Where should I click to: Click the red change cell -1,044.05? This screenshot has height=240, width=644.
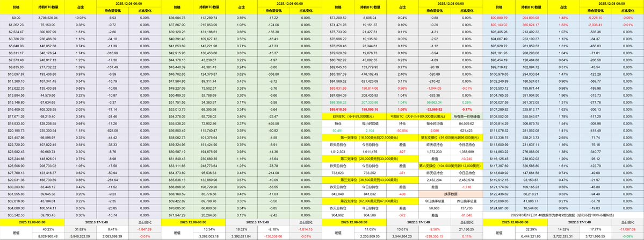435,88
